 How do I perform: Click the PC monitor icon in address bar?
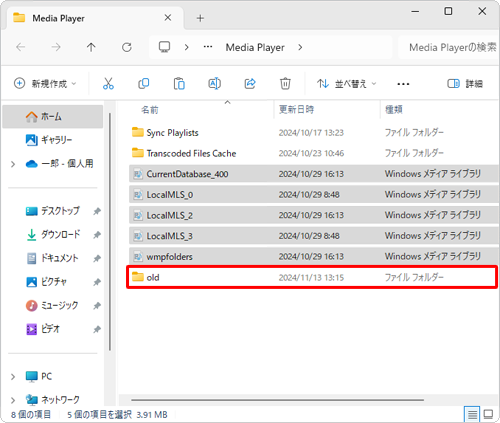click(164, 47)
